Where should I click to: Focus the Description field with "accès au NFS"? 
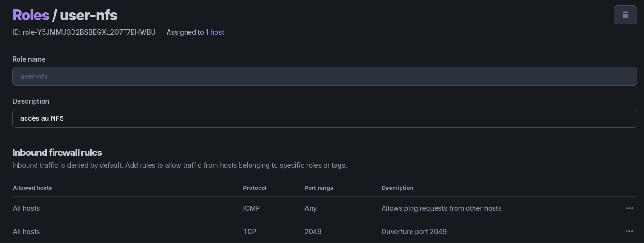(324, 118)
